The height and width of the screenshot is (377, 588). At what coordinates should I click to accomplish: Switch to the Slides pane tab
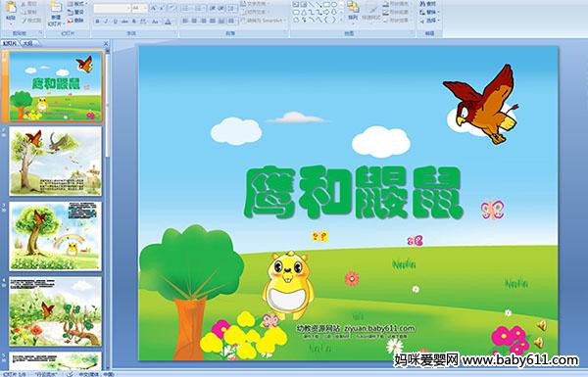[x=10, y=43]
